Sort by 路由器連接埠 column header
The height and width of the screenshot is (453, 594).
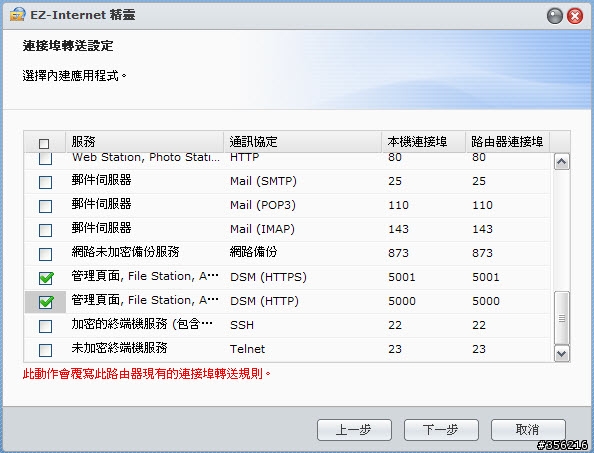[508, 142]
